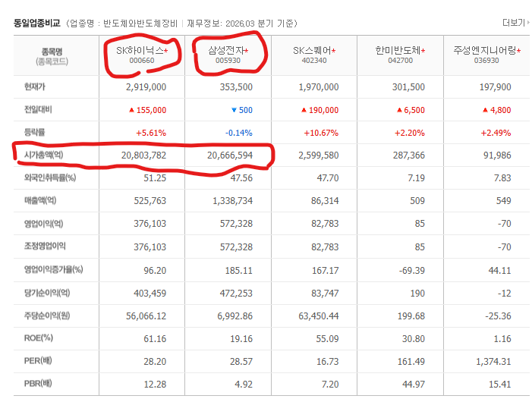The image size is (532, 402).
Task: Select the 시가총액(억) row label
Action: (x=43, y=155)
